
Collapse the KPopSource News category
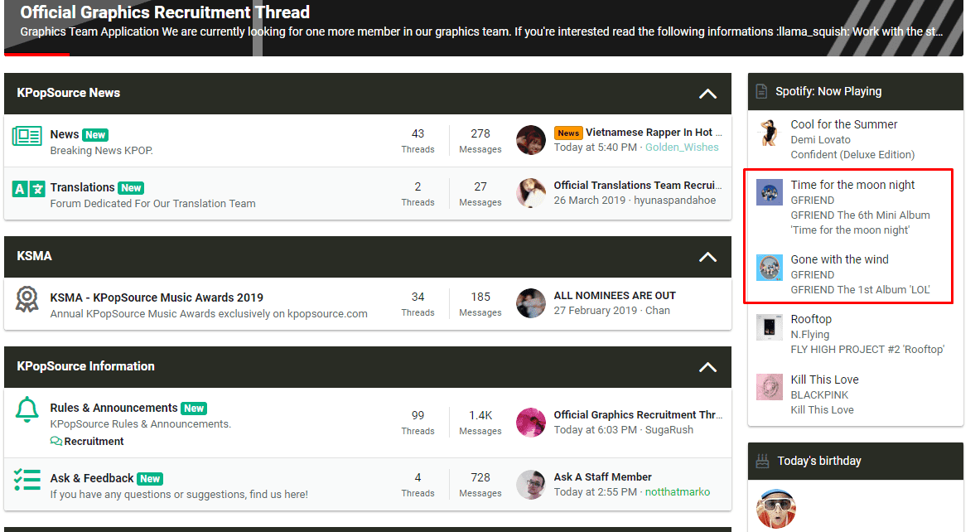[x=707, y=94]
